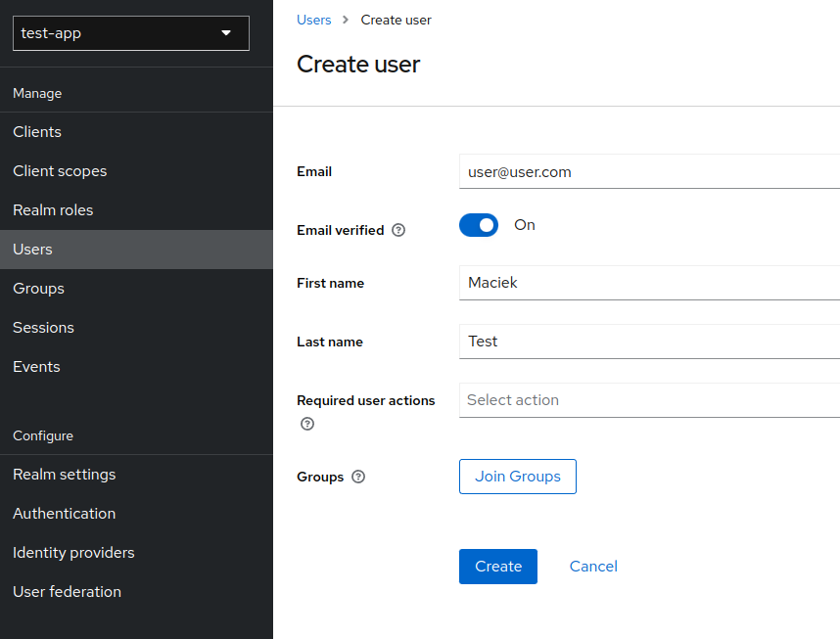Select Groups in the sidebar

[x=38, y=289]
